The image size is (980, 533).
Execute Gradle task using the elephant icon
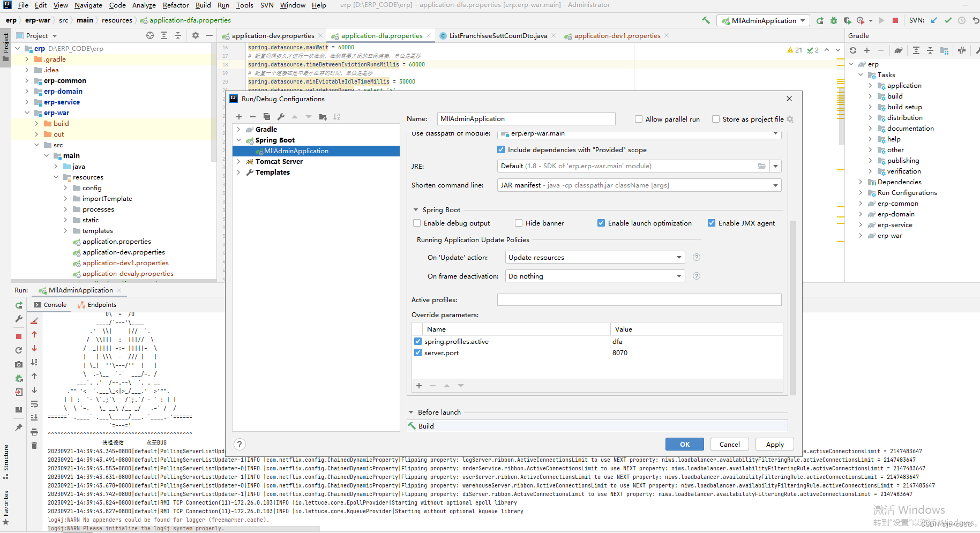[899, 50]
